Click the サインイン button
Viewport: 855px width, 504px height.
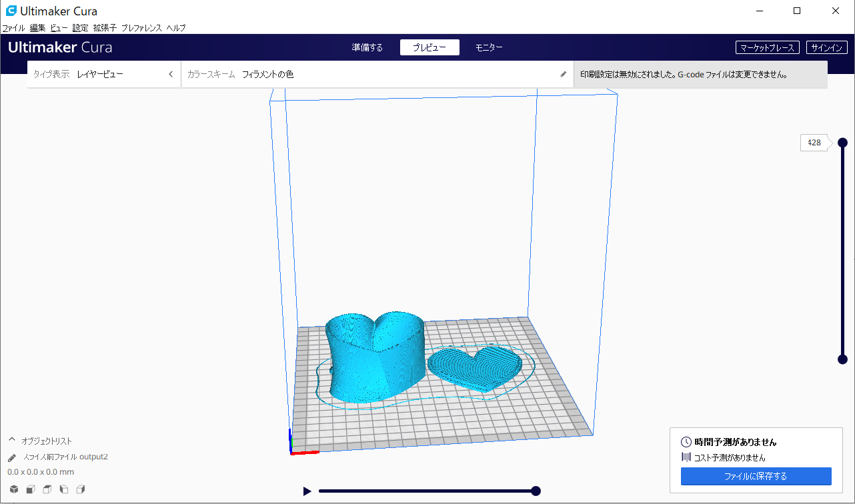click(x=828, y=47)
